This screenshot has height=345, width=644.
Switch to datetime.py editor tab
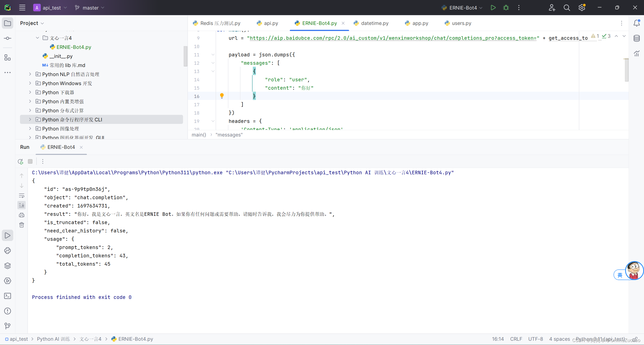(x=371, y=23)
